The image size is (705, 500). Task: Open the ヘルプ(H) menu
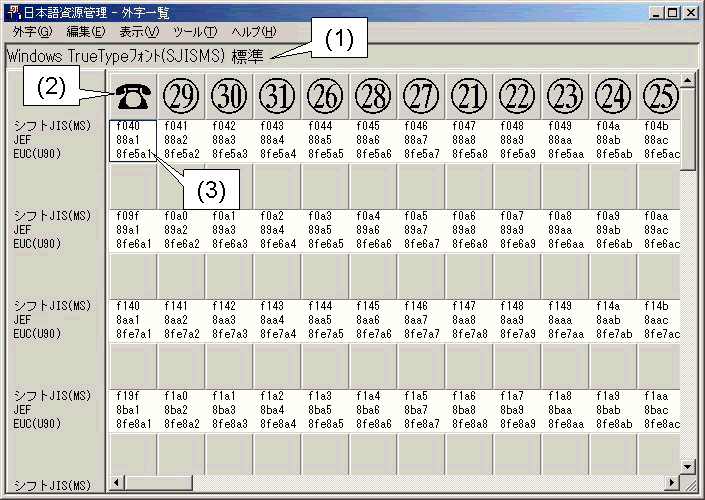254,32
